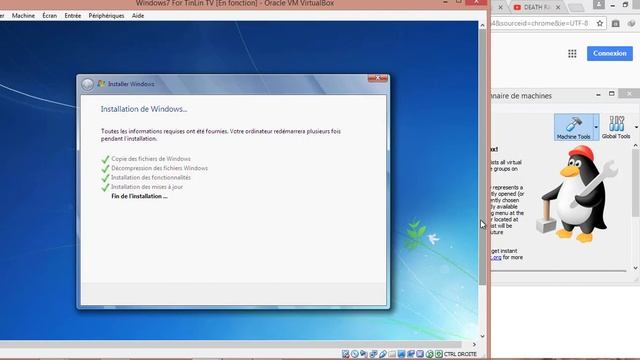Image resolution: width=640 pixels, height=360 pixels.
Task: Open the Écran menu
Action: pyautogui.click(x=49, y=16)
